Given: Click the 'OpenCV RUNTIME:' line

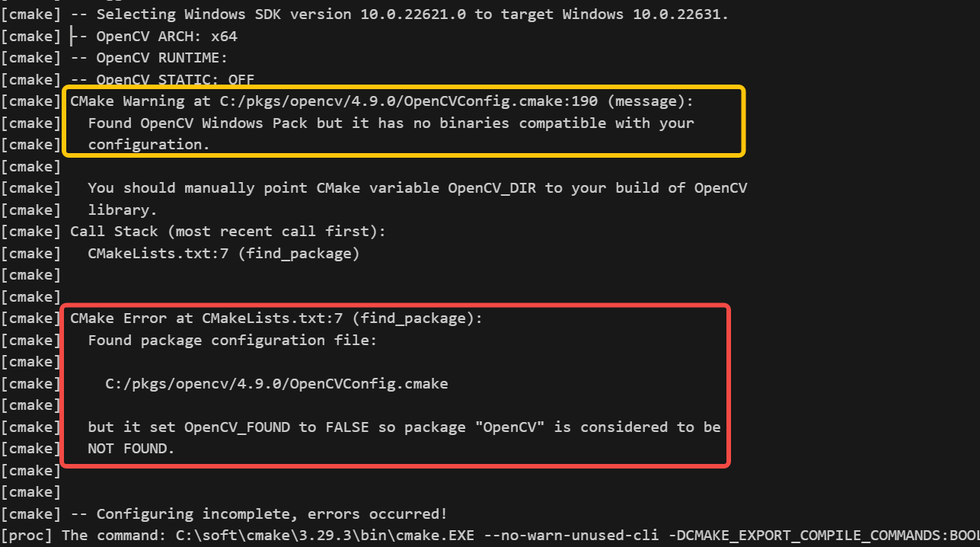Looking at the screenshot, I should point(149,57).
